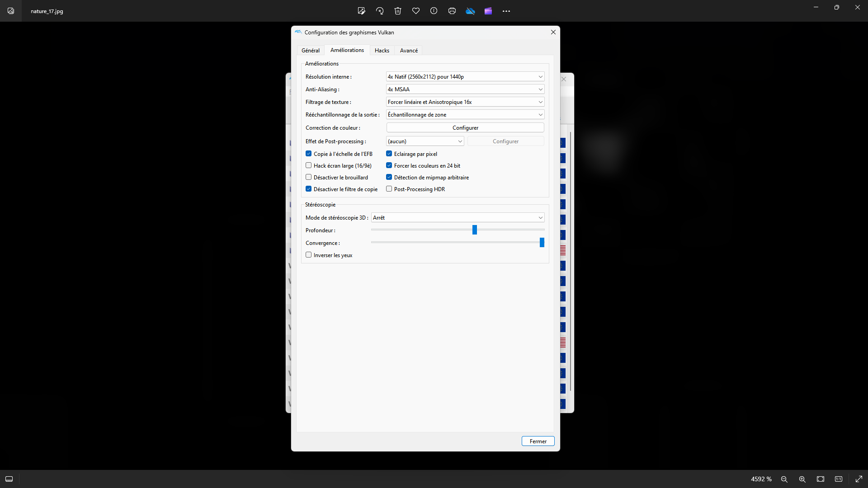Open Rééchantillonnage de la sortie dropdown
The height and width of the screenshot is (488, 868).
coord(465,115)
